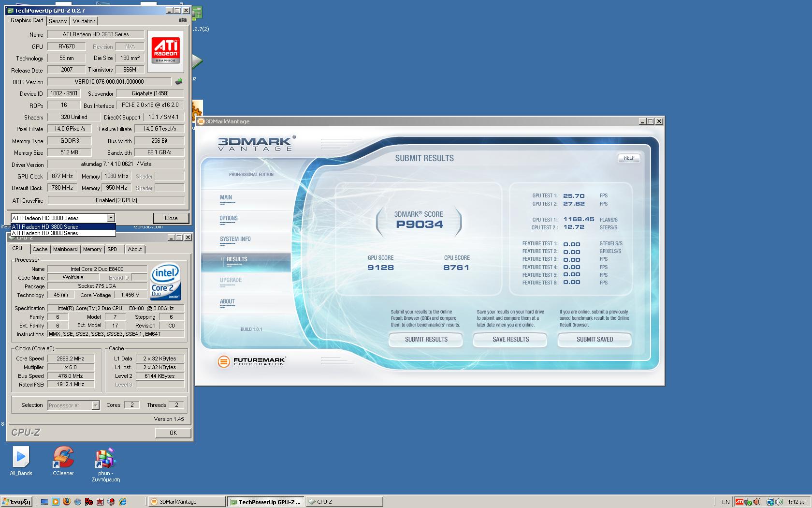This screenshot has height=508, width=812.
Task: Click the Intel Core 2 Duo logo in CPU-Z
Action: coord(165,282)
